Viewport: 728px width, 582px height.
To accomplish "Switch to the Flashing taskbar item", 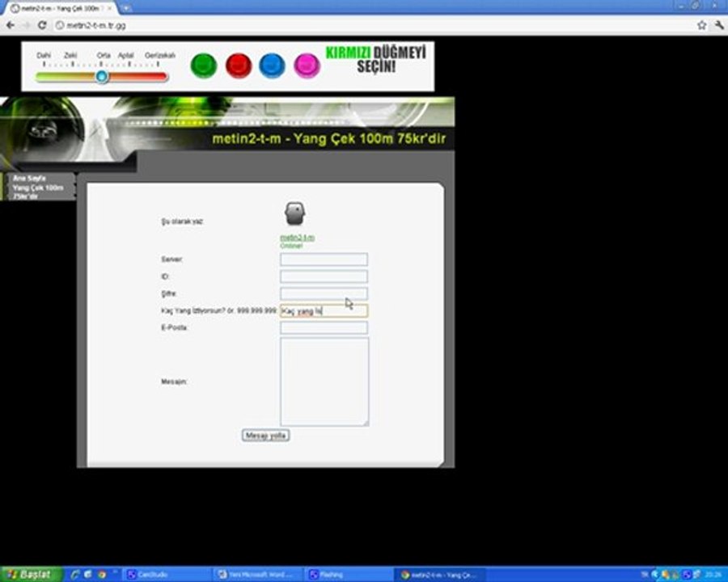I will (349, 575).
